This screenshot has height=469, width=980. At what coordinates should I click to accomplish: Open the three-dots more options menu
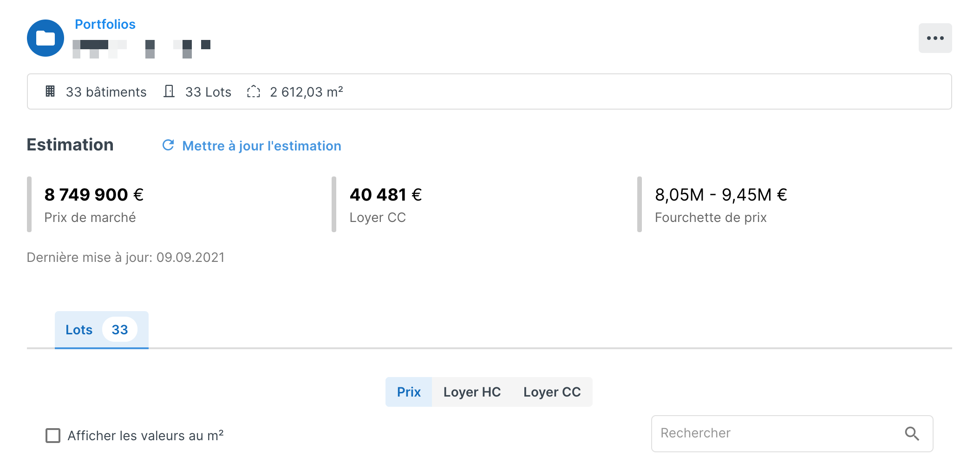point(935,38)
